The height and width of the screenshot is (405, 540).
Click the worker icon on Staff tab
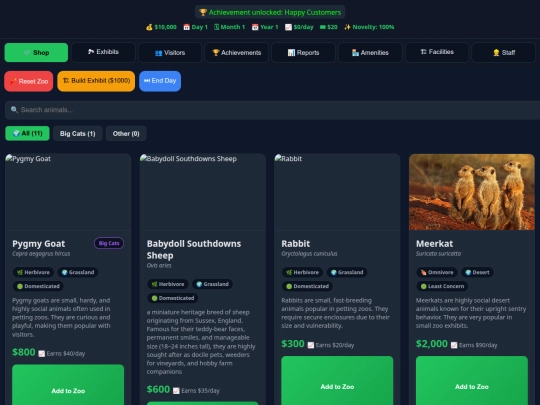tap(496, 52)
